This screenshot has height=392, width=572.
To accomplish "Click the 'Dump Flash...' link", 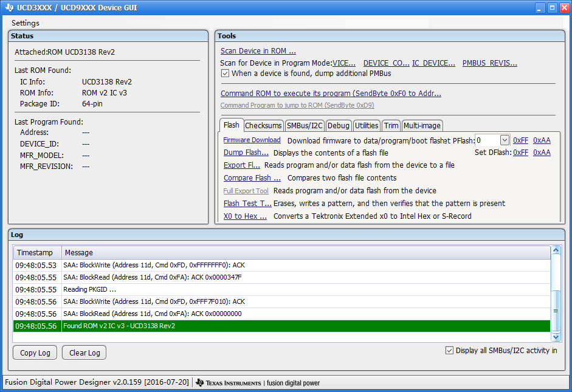I will (246, 153).
